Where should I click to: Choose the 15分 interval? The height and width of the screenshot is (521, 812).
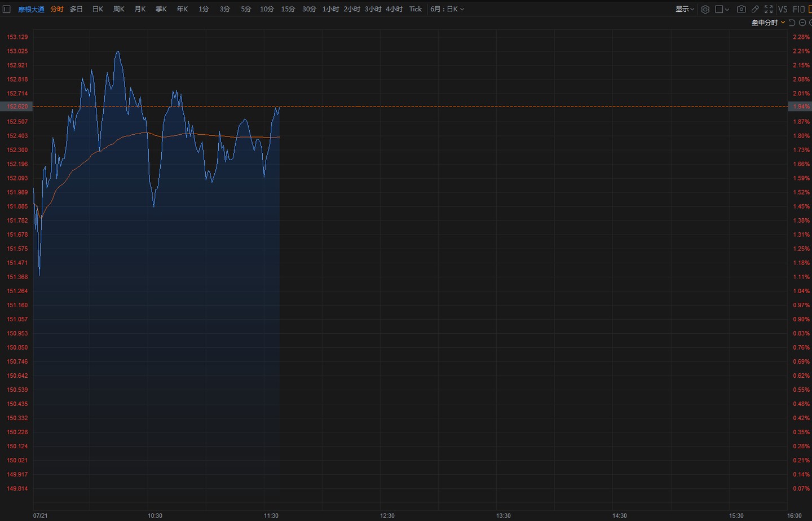click(x=288, y=9)
